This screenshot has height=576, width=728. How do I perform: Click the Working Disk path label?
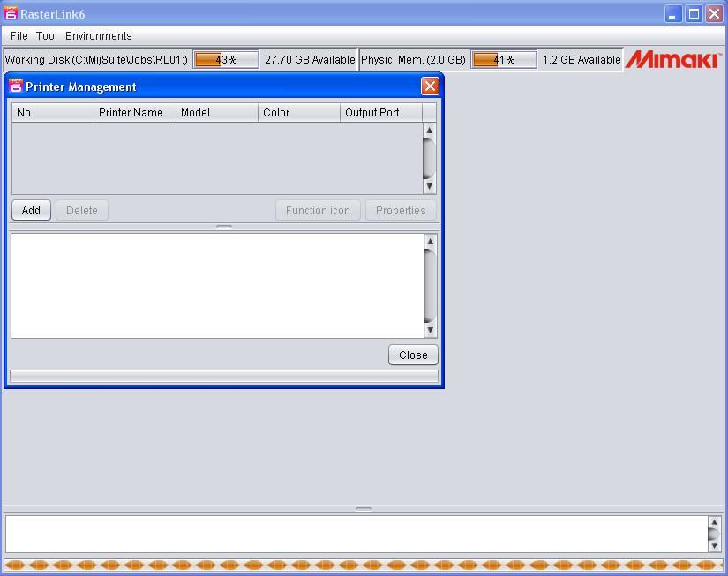[x=96, y=60]
